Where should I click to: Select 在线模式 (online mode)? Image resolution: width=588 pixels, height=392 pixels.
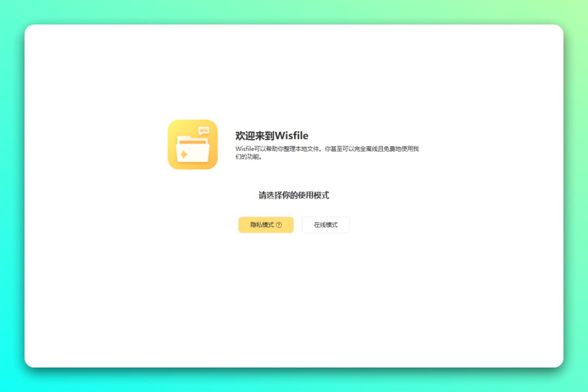(326, 225)
